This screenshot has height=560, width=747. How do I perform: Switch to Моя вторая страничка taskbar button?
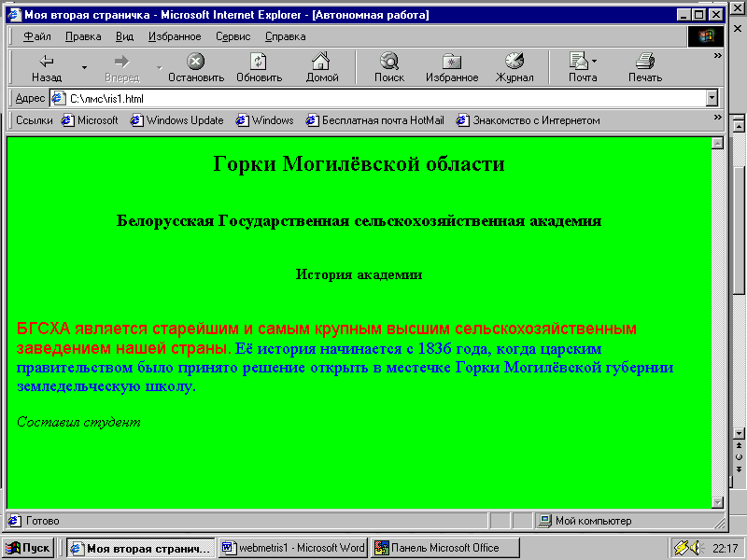[141, 548]
